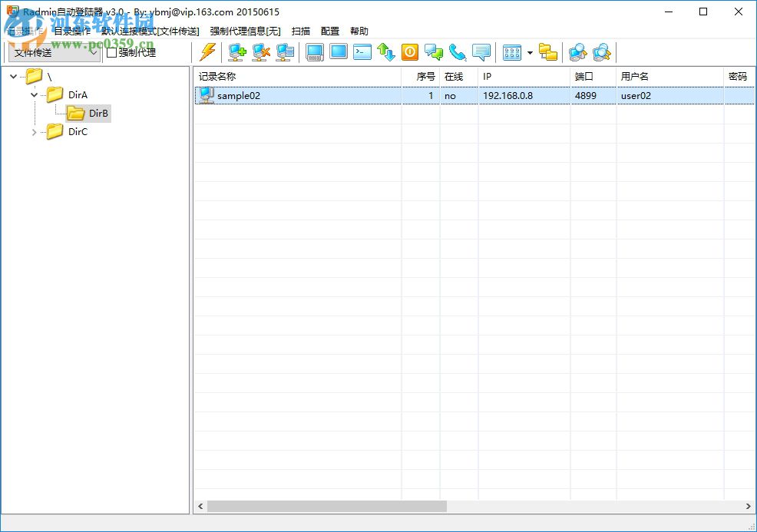Sort by the 记录名称 column header
This screenshot has height=532, width=757.
coord(297,76)
